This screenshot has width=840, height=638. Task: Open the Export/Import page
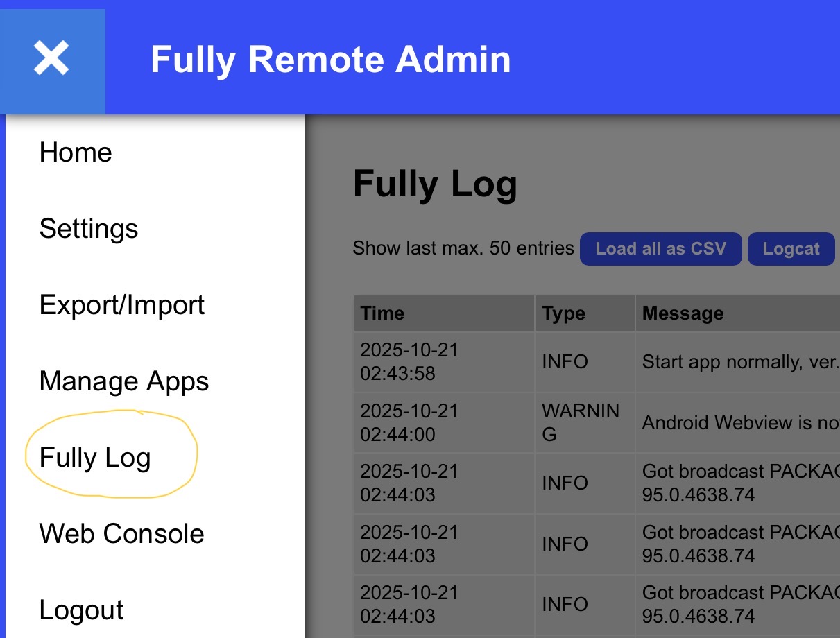[x=122, y=305]
